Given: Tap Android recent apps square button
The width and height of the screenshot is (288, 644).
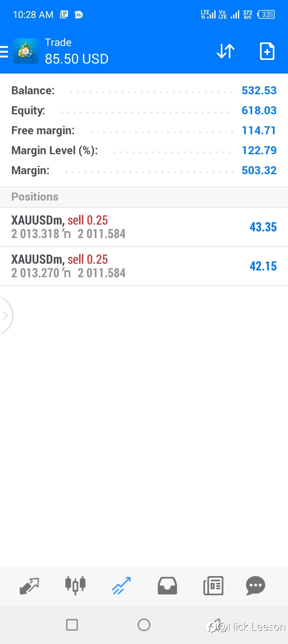Looking at the screenshot, I should point(72,625).
